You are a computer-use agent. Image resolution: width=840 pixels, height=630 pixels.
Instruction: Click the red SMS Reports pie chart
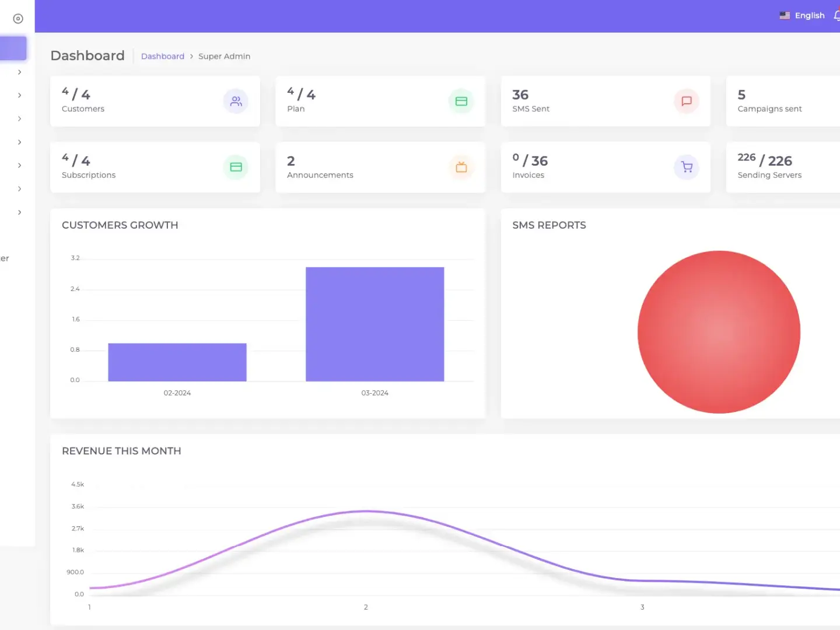click(719, 332)
